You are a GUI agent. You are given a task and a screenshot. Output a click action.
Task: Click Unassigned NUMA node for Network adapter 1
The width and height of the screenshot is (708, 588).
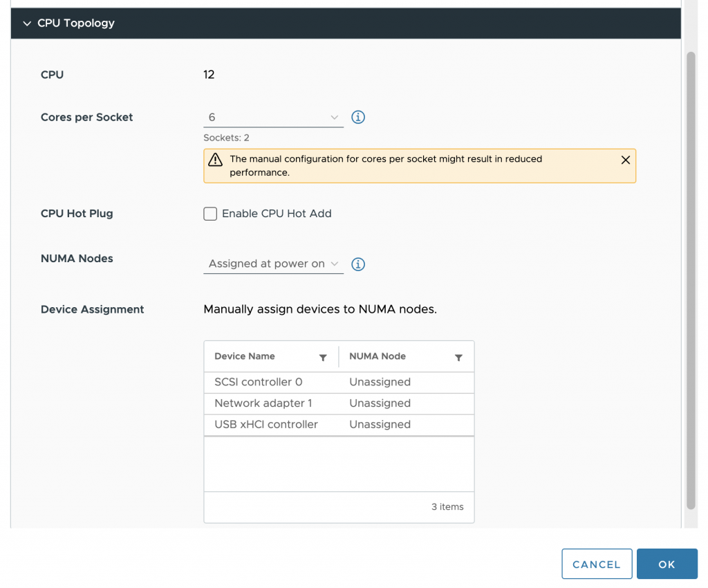point(380,403)
